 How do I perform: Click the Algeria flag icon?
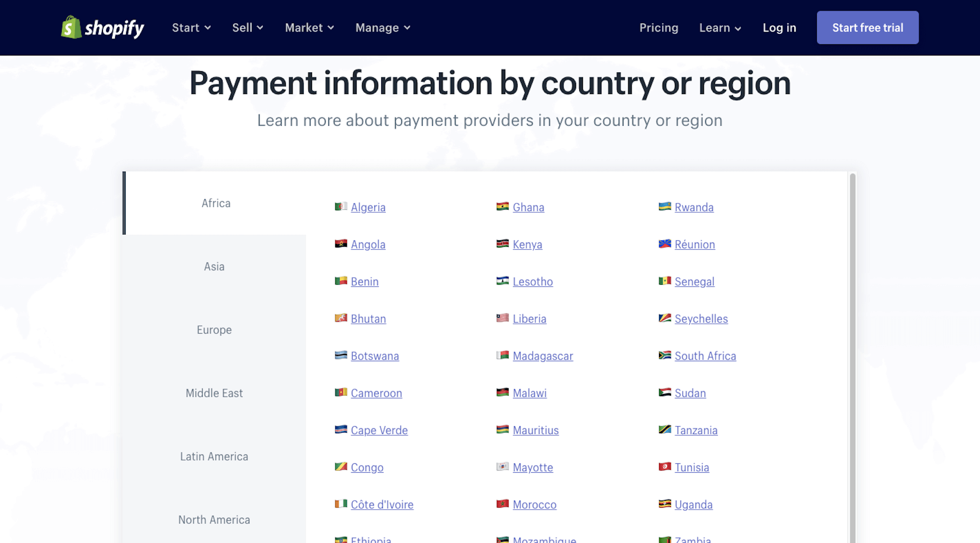pos(341,207)
